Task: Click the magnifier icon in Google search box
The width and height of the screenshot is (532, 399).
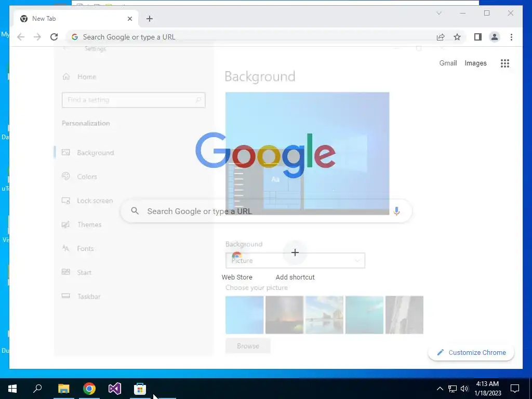Action: [x=135, y=211]
